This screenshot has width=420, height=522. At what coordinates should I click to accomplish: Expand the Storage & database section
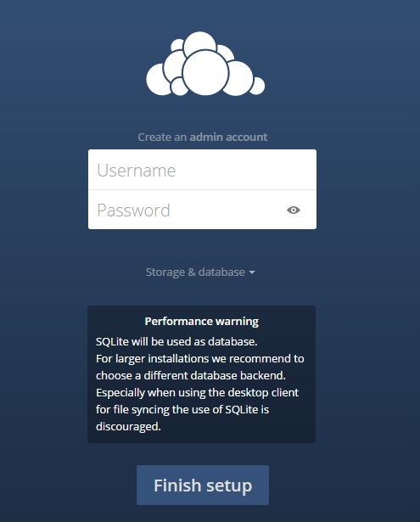tap(200, 272)
